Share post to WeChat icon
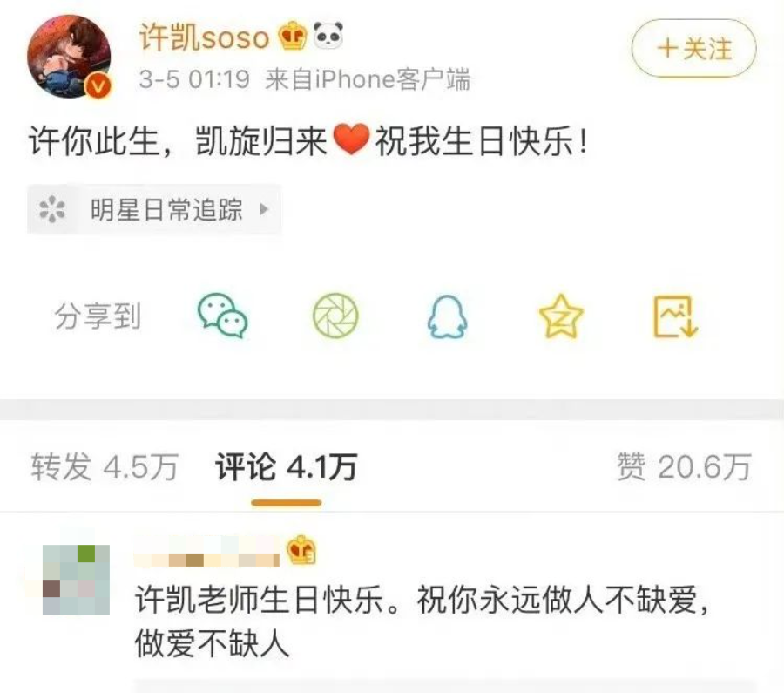784x693 pixels. [222, 316]
